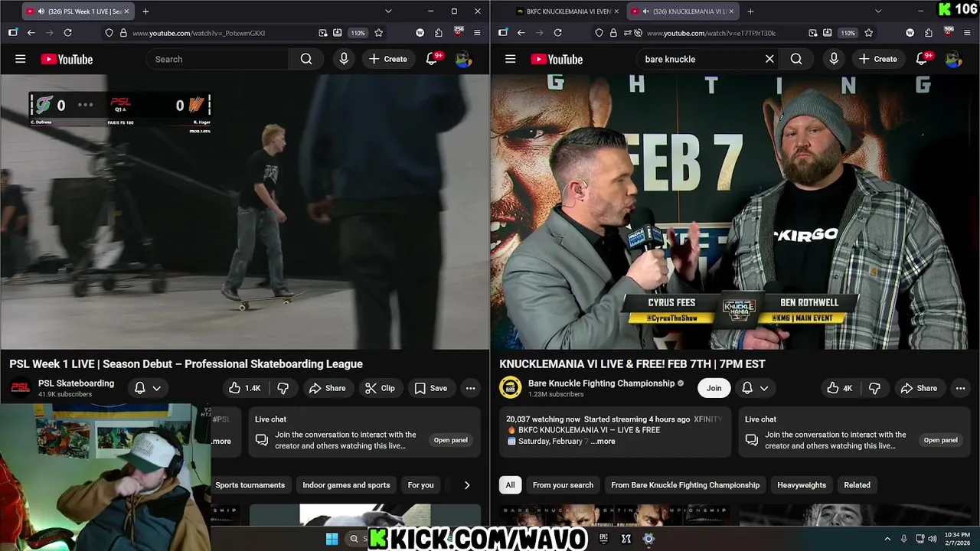
Task: Bookmark the PSL page with star icon
Action: pos(379,33)
